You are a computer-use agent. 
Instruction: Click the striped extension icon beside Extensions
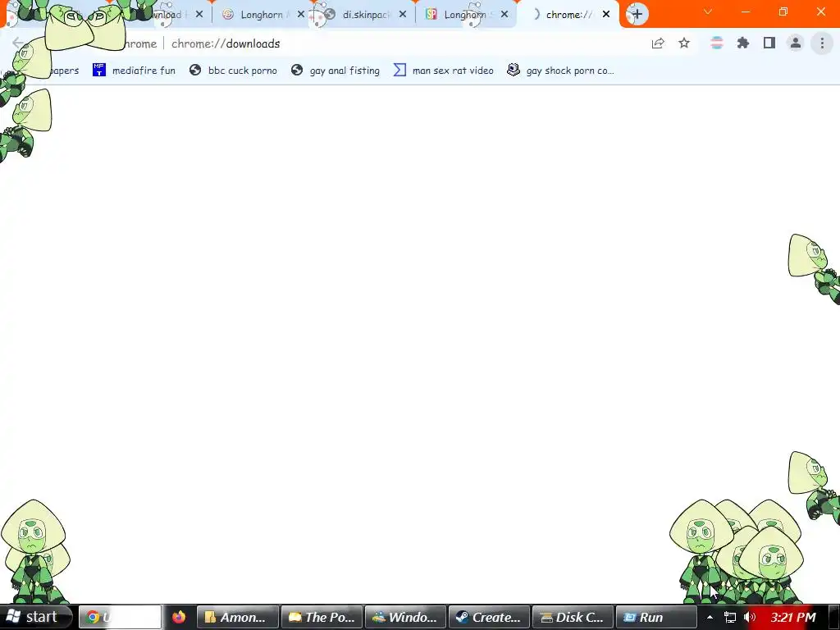coord(717,43)
